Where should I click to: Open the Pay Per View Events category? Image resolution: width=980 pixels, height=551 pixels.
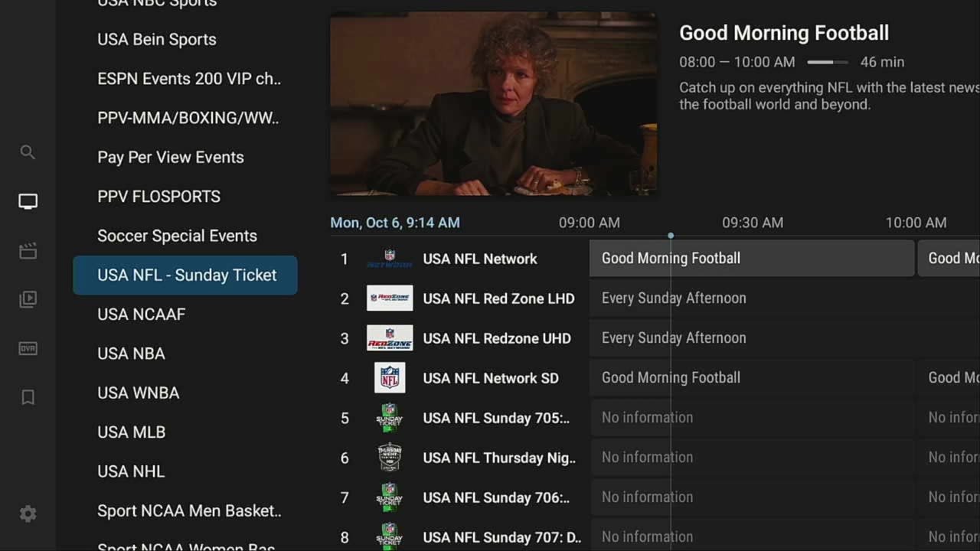pyautogui.click(x=171, y=158)
